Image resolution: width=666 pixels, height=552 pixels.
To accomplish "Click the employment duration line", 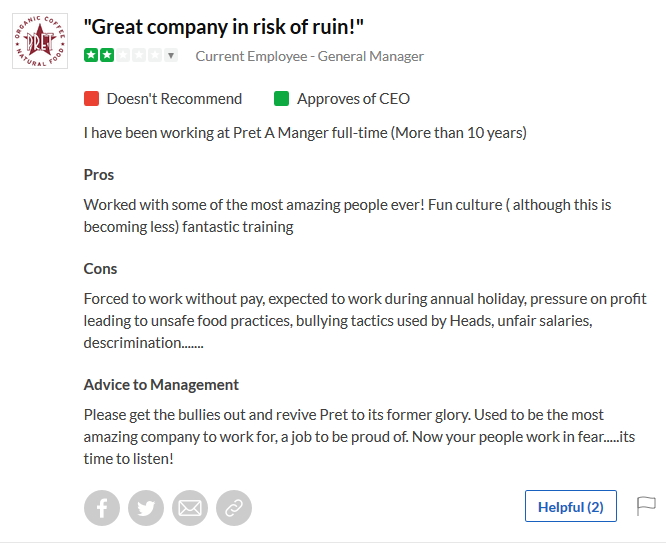I will 304,132.
